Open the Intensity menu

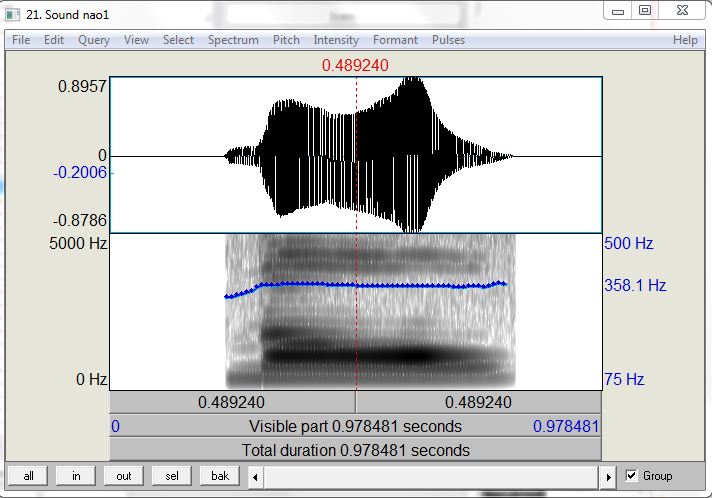(336, 40)
